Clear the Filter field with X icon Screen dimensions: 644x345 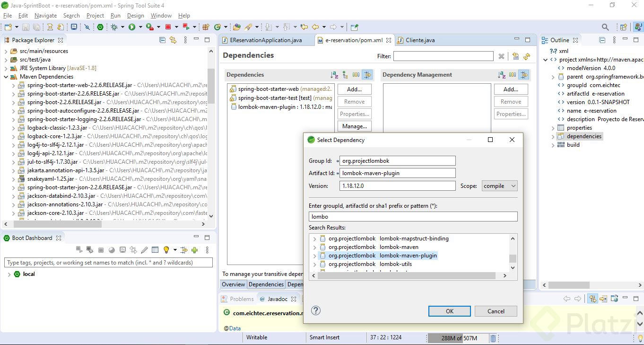point(501,56)
